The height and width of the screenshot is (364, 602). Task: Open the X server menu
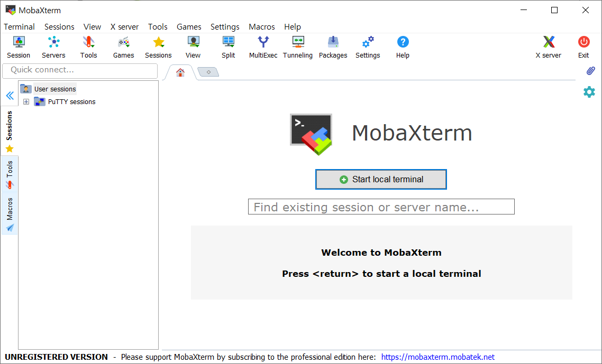(124, 26)
